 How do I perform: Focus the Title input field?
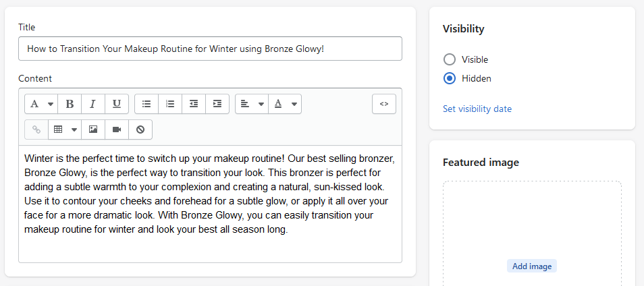(211, 49)
